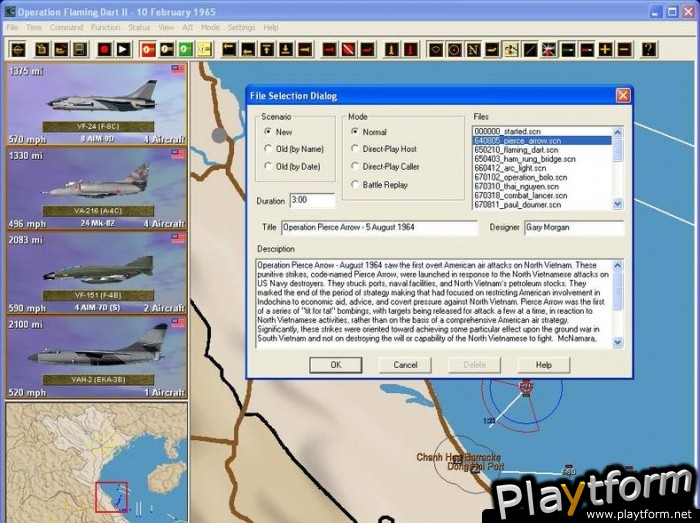Click the red tower toolbar icon
700x523 pixels.
(x=411, y=49)
